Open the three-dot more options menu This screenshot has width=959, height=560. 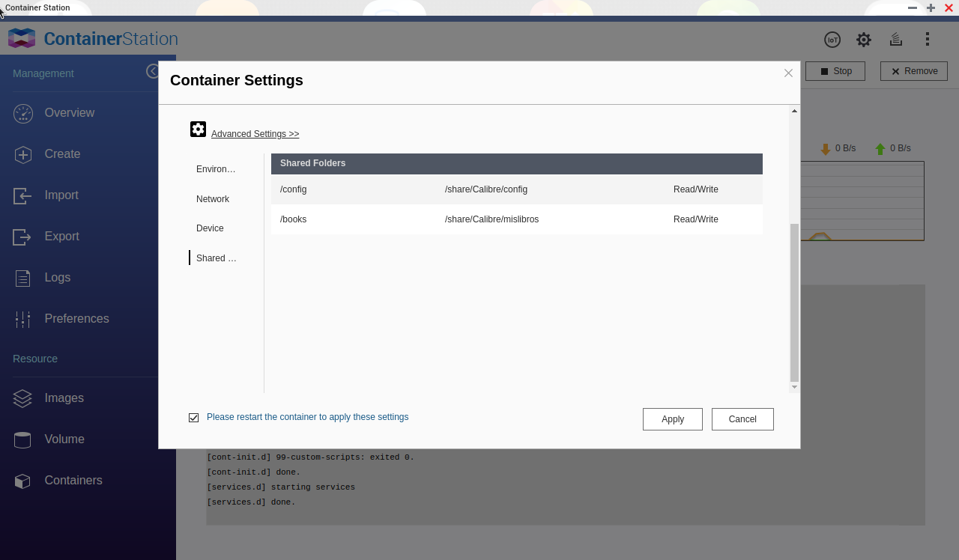(928, 40)
